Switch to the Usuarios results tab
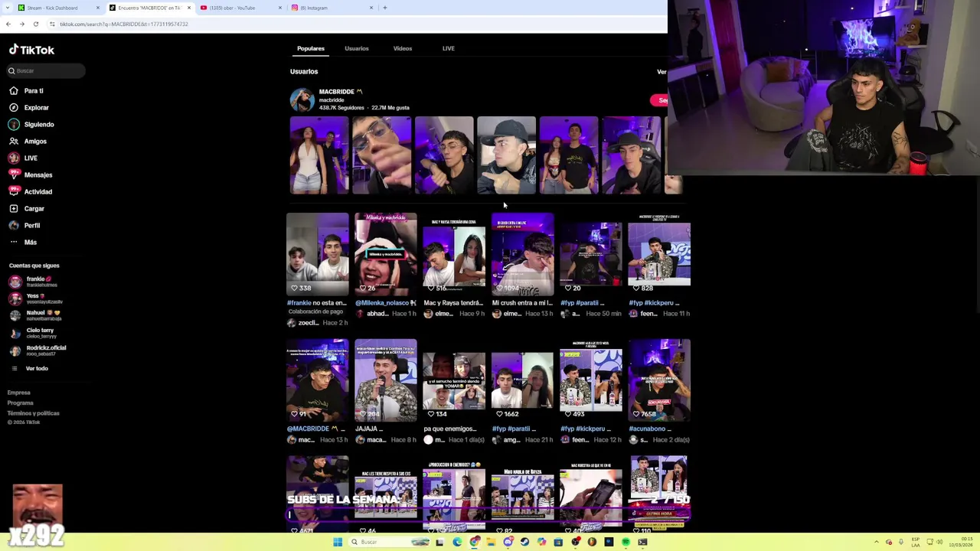Viewport: 980px width, 551px height. pyautogui.click(x=357, y=48)
